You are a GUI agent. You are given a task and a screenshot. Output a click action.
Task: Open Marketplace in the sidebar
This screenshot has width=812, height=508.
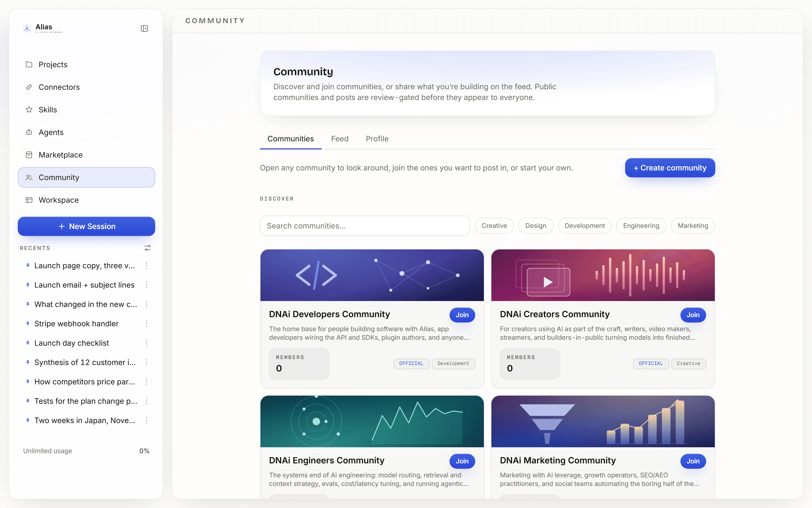pyautogui.click(x=86, y=155)
